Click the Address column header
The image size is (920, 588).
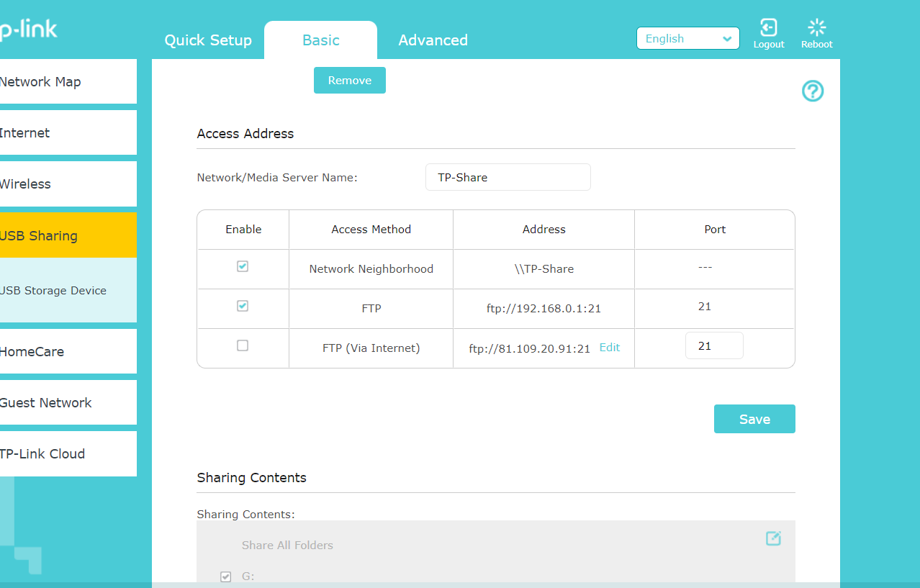(x=544, y=230)
